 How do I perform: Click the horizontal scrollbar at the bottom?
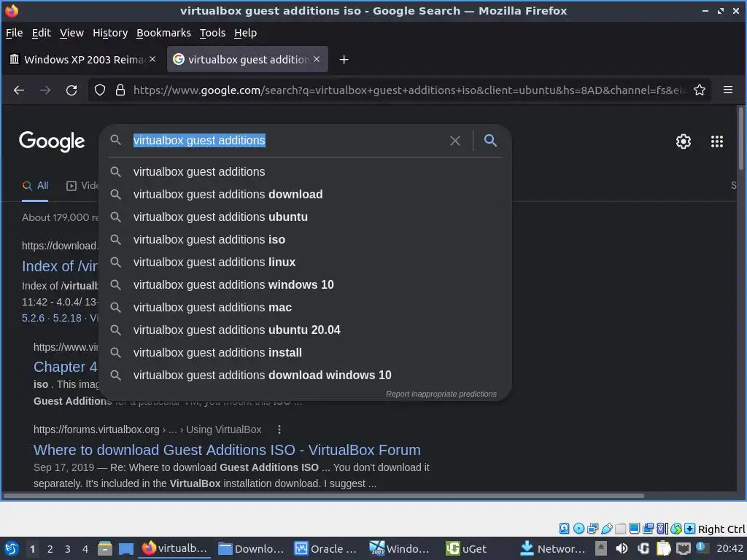click(x=324, y=496)
